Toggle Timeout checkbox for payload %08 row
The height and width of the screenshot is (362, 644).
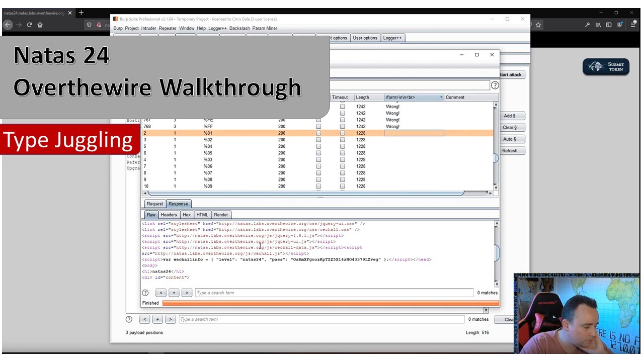click(342, 179)
